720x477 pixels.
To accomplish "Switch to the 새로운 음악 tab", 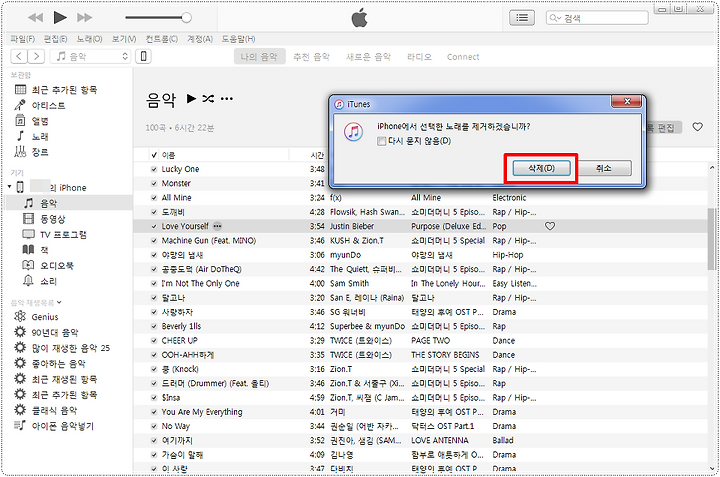I will point(368,57).
